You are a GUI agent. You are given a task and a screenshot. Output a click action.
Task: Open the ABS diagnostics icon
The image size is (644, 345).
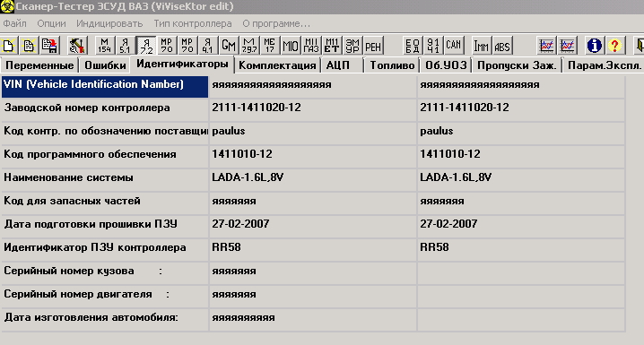pyautogui.click(x=502, y=46)
